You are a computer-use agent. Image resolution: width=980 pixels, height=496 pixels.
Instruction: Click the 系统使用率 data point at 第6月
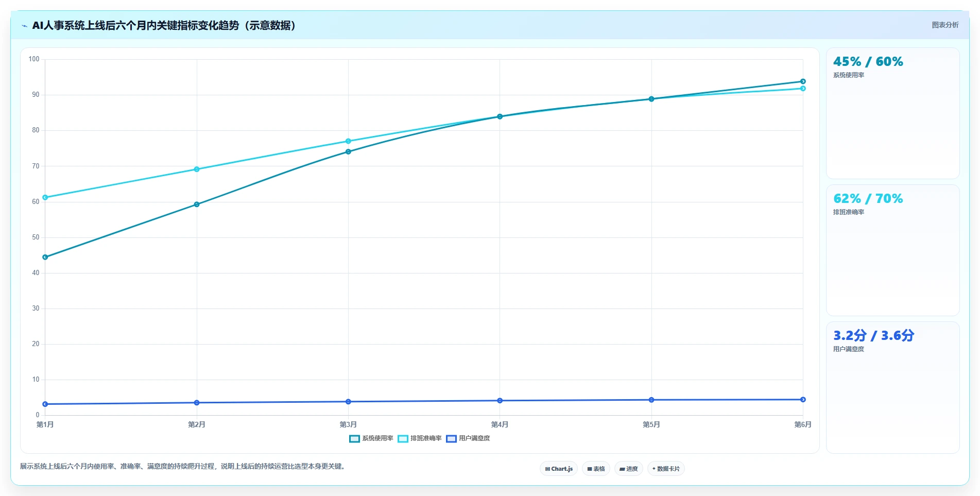click(x=803, y=81)
